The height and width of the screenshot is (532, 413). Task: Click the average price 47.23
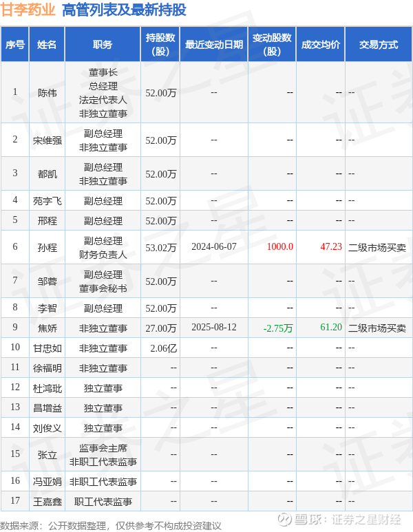point(331,246)
